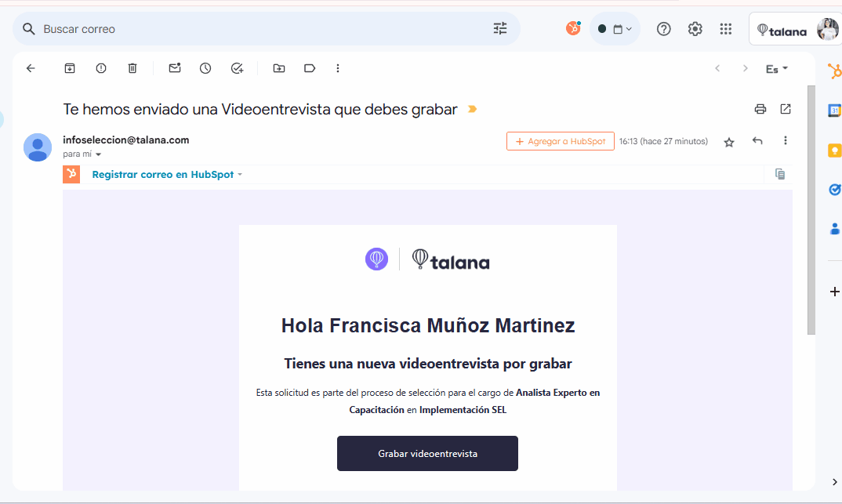Click subject line Te hemos enviado una Videoentrevista

pos(260,110)
